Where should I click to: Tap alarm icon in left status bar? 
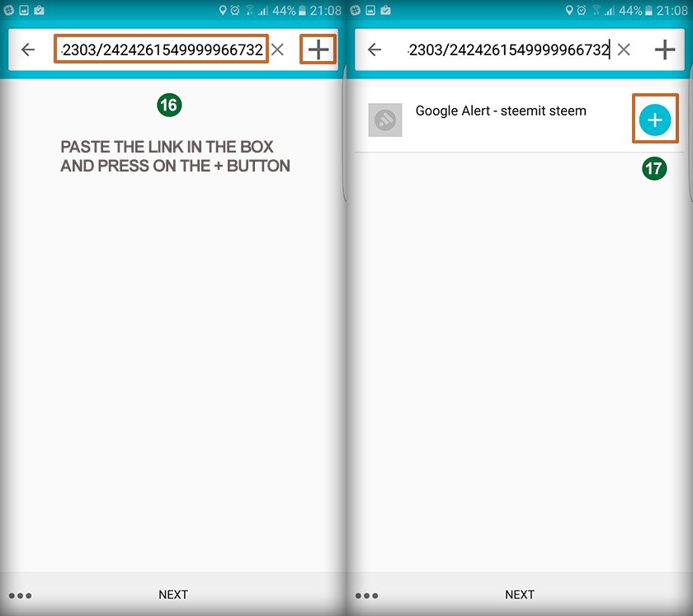point(235,10)
